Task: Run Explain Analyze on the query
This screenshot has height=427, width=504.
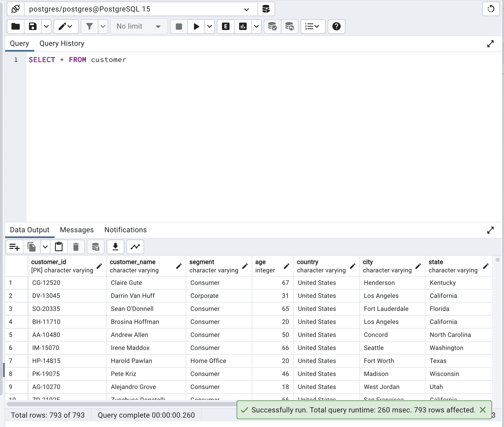Action: (x=242, y=26)
